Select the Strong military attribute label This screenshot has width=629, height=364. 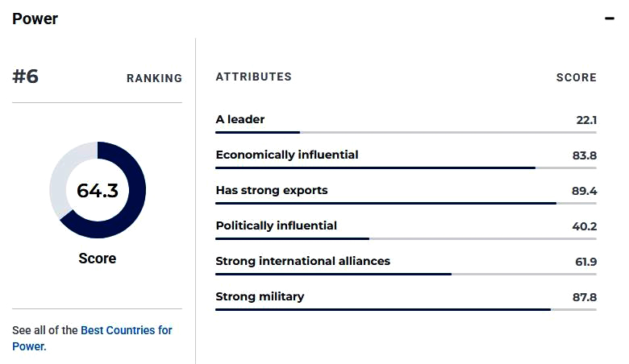pos(260,296)
